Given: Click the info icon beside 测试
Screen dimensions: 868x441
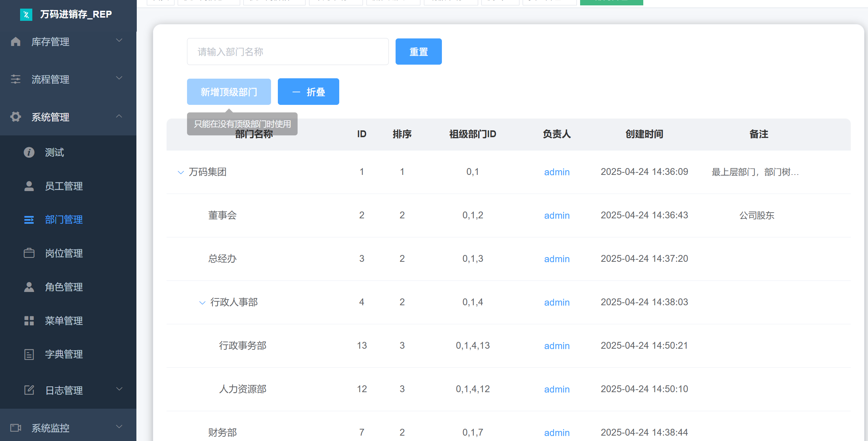Looking at the screenshot, I should tap(29, 152).
